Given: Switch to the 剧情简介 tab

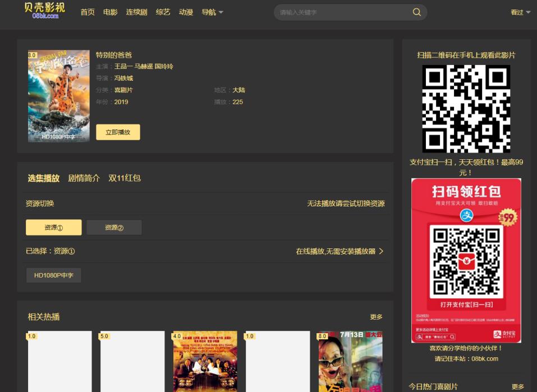Looking at the screenshot, I should [x=84, y=178].
